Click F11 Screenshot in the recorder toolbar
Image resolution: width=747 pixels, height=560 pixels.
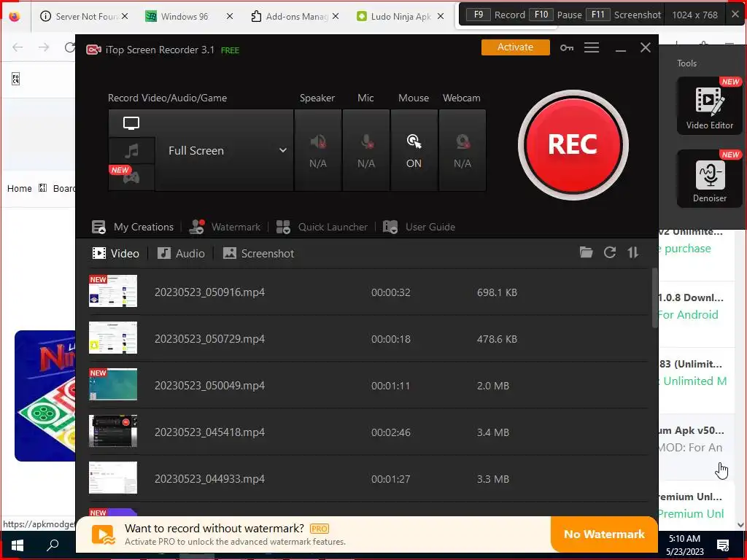point(623,15)
